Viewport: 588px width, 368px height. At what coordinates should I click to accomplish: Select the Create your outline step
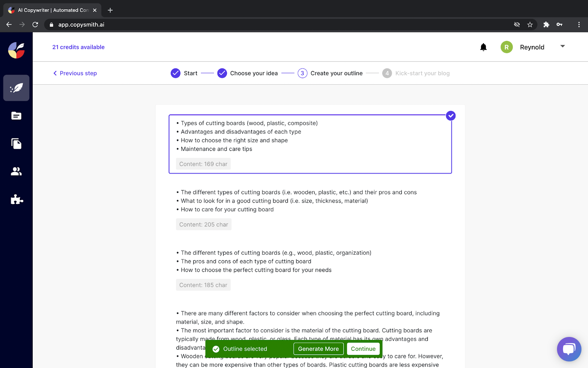click(330, 73)
